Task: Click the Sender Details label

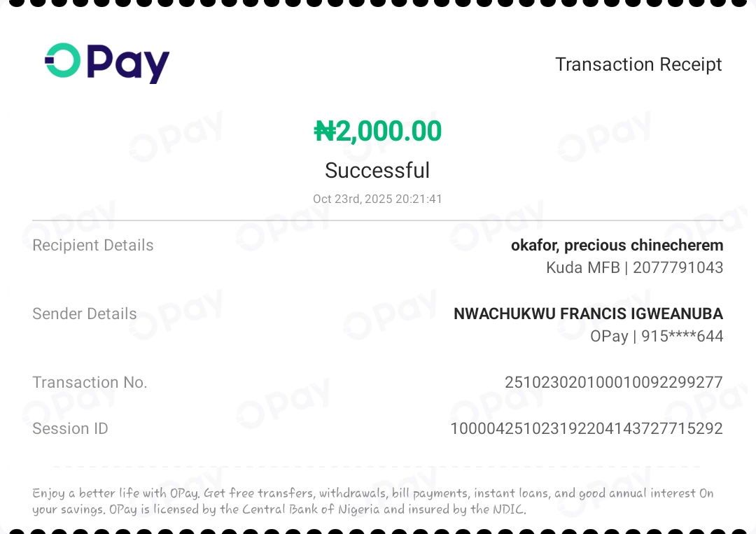Action: pos(85,314)
